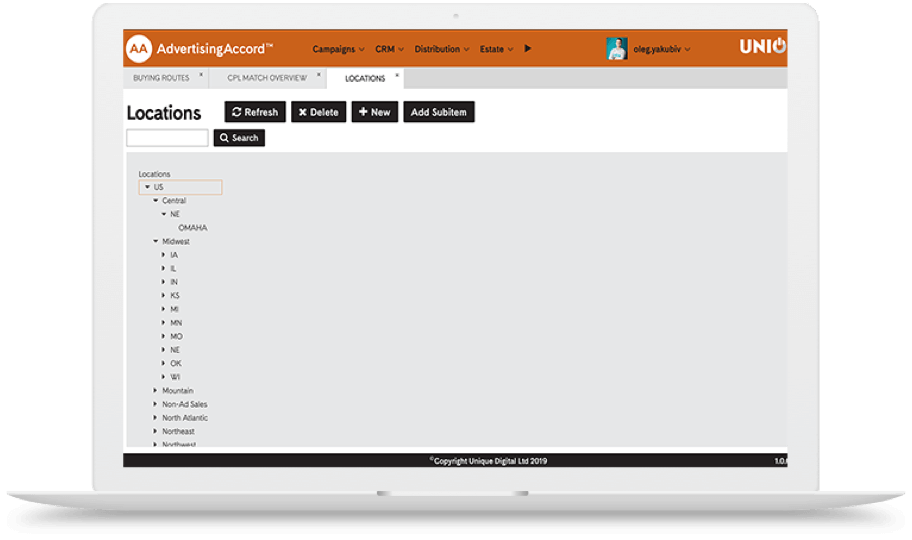
Task: Select the MO state label
Action: tap(176, 336)
